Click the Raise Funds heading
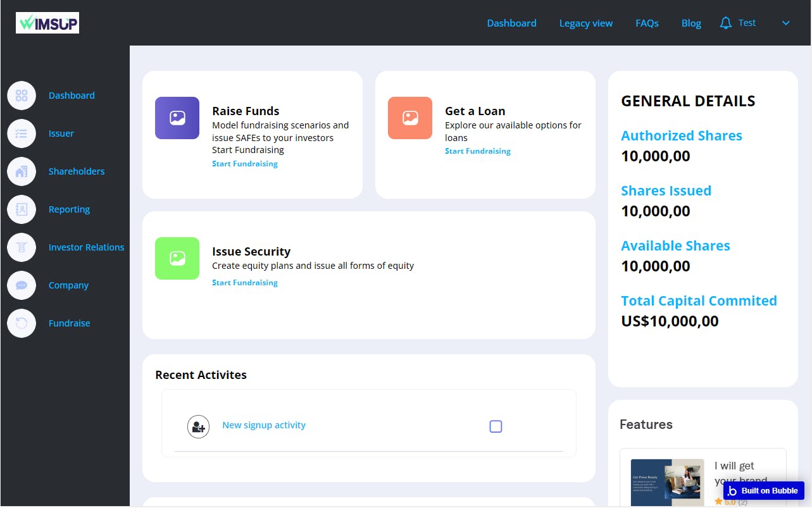This screenshot has width=812, height=508. coord(246,111)
